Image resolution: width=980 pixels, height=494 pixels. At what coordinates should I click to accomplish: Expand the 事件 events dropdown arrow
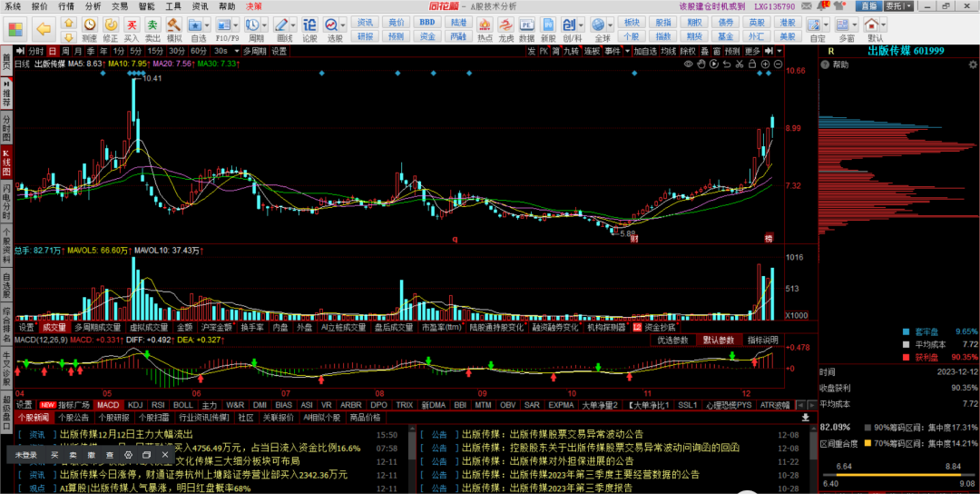627,51
